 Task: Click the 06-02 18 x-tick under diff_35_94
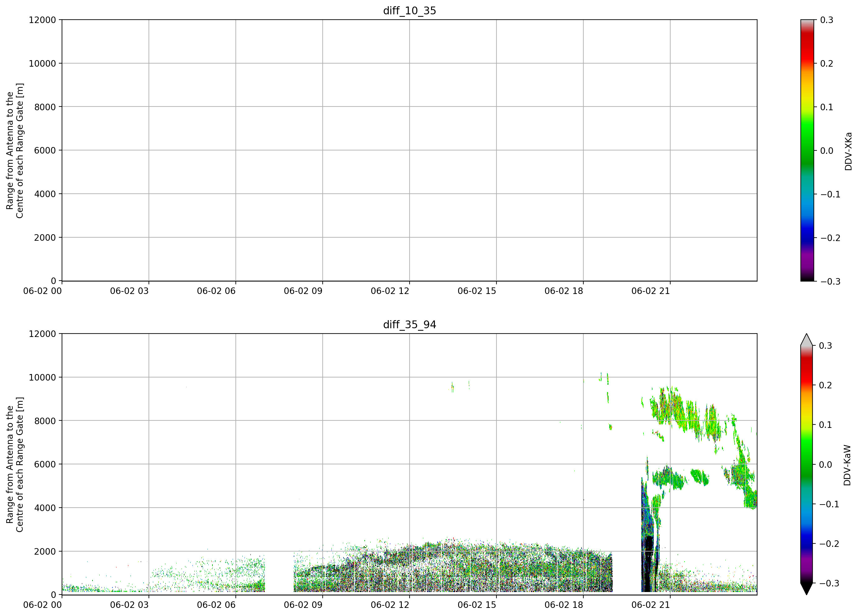click(564, 605)
